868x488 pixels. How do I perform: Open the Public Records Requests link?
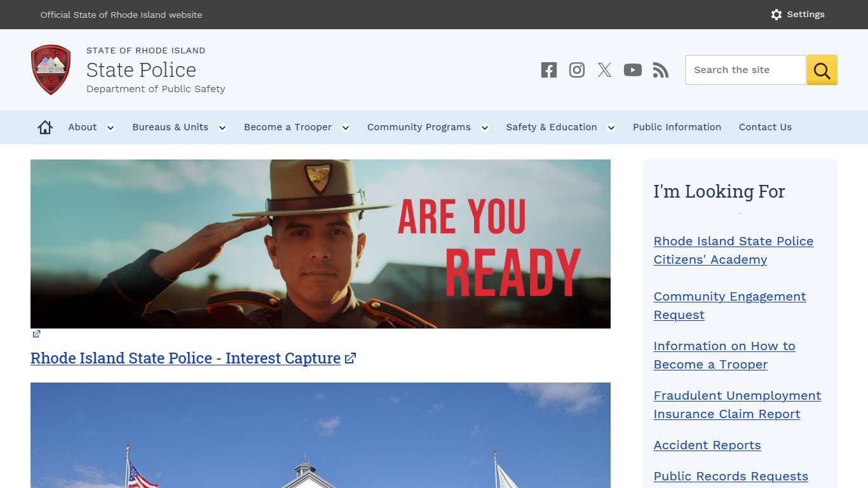coord(730,476)
